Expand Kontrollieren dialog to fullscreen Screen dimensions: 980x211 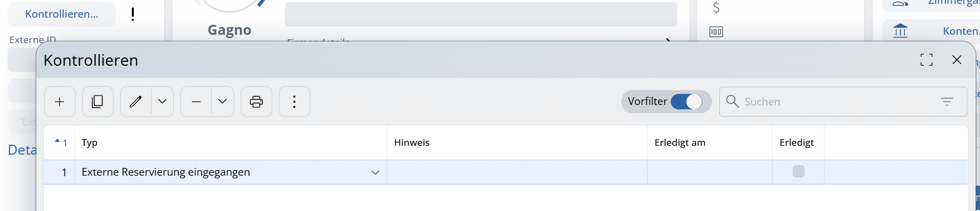click(927, 60)
